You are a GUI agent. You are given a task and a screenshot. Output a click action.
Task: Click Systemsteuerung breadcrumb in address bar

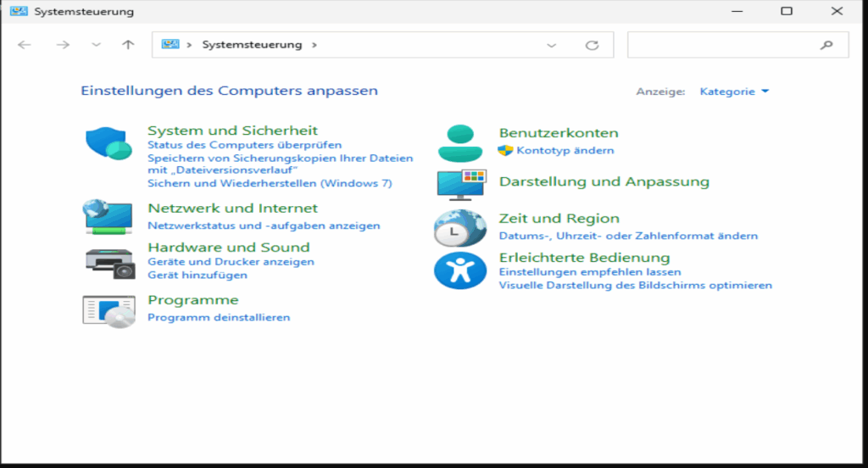pyautogui.click(x=252, y=45)
